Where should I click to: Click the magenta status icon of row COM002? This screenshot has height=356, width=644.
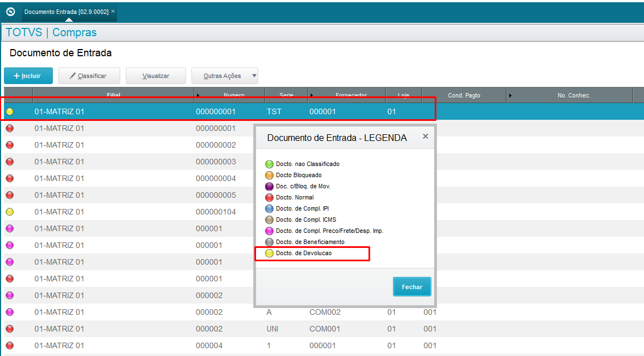(x=10, y=312)
